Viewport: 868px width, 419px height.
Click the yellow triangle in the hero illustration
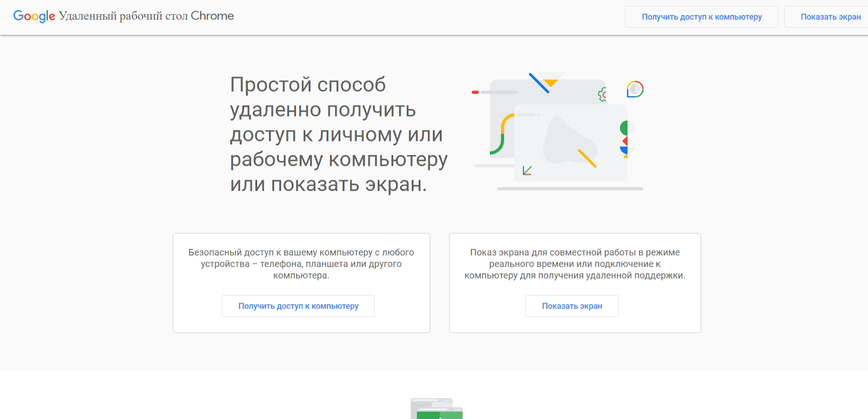point(551,82)
